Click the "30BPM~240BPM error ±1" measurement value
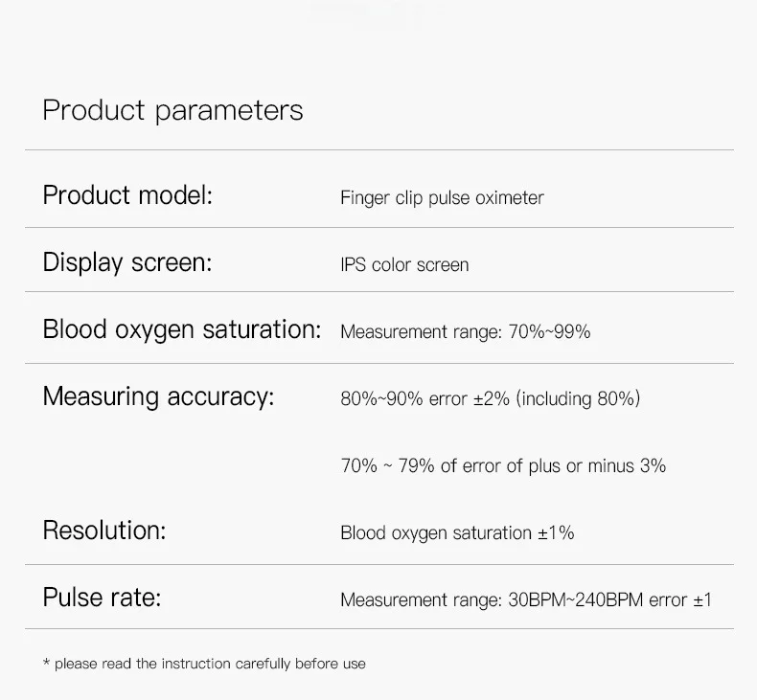 (526, 600)
